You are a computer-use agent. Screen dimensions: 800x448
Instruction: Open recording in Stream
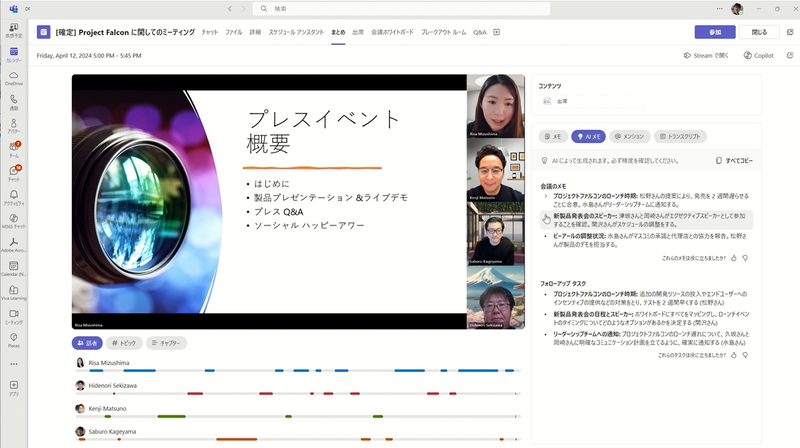[706, 55]
